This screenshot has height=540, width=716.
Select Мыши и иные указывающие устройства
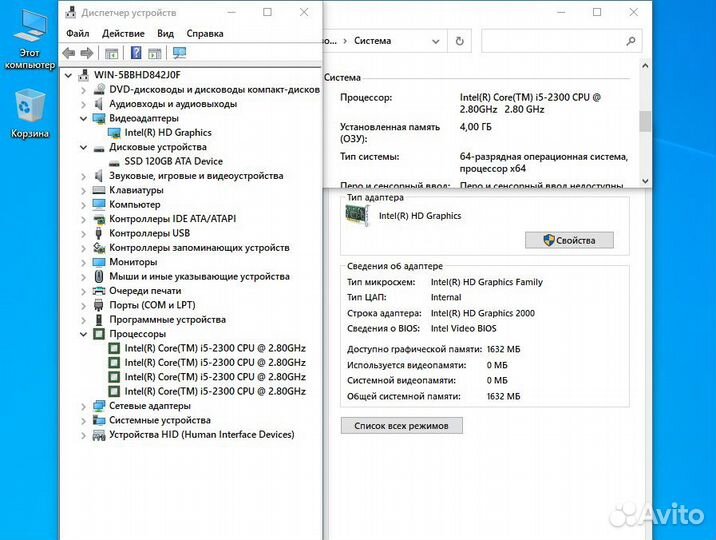[199, 276]
